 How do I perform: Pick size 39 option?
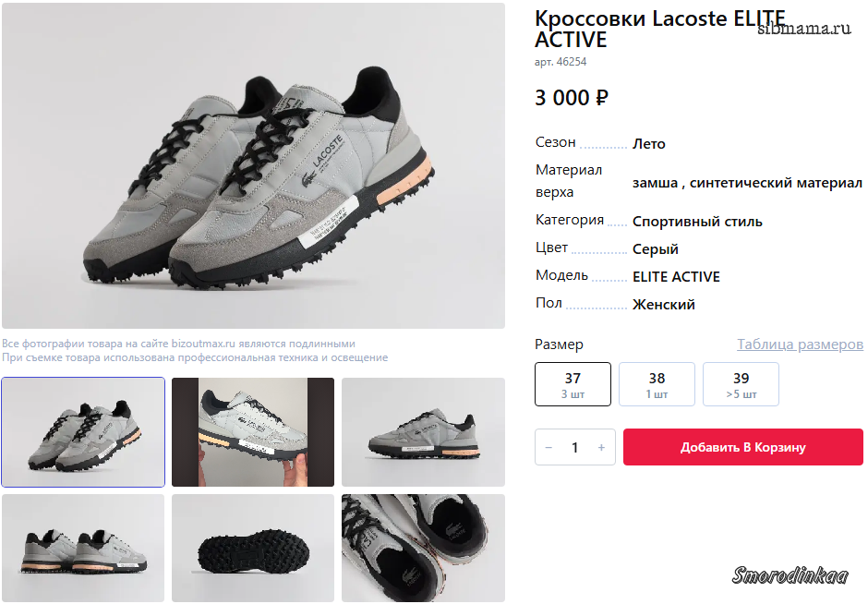pyautogui.click(x=741, y=383)
